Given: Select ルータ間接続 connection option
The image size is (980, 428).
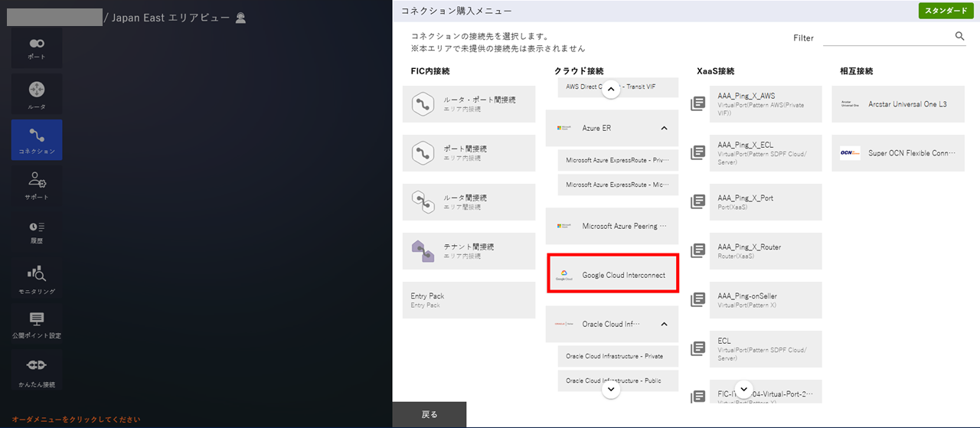Looking at the screenshot, I should click(469, 202).
